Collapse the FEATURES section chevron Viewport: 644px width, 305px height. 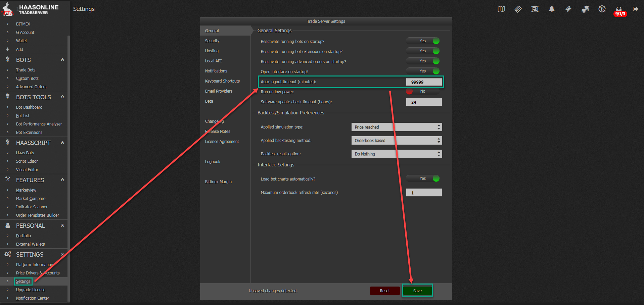[62, 180]
